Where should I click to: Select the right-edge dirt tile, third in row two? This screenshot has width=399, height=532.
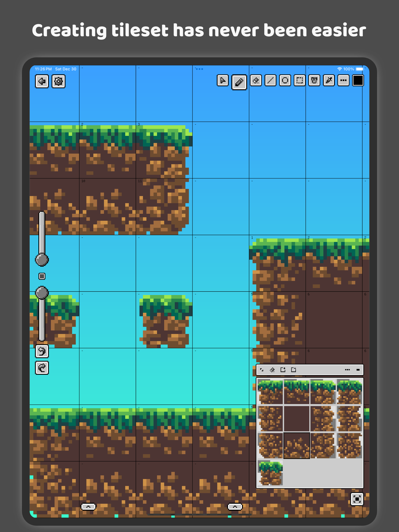tap(323, 418)
